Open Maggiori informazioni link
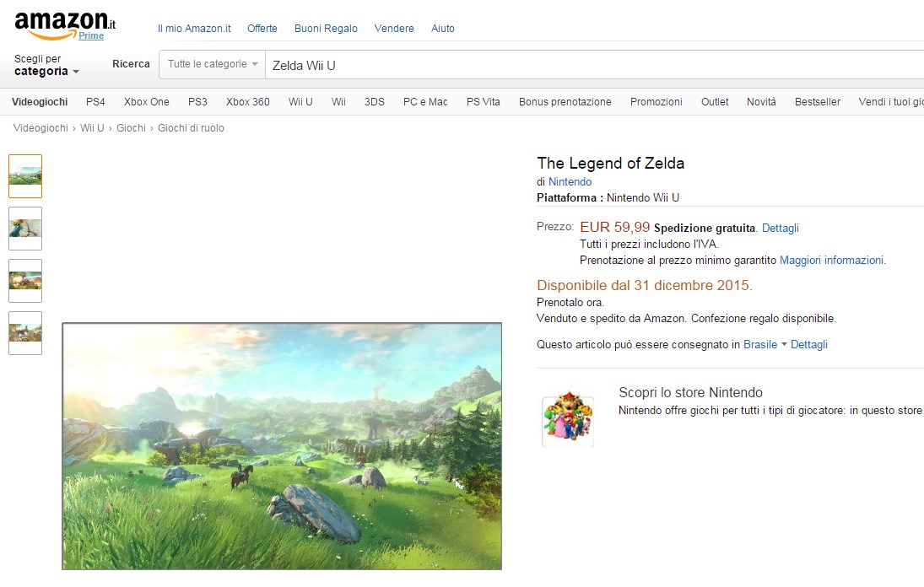Image resolution: width=924 pixels, height=587 pixels. point(831,261)
